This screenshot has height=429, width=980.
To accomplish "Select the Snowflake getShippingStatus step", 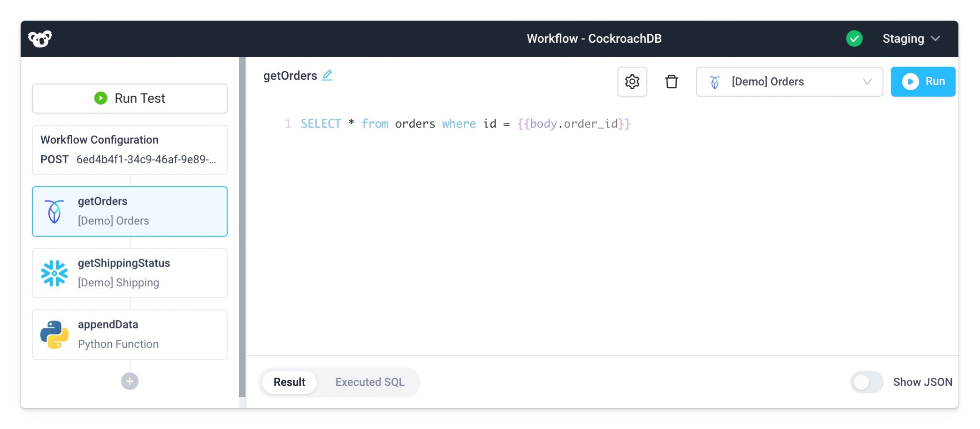I will pyautogui.click(x=130, y=273).
